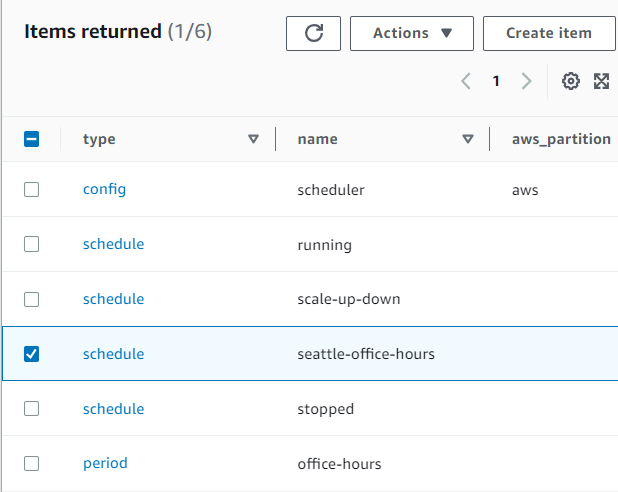
Task: Sort by the type column arrow
Action: click(253, 140)
